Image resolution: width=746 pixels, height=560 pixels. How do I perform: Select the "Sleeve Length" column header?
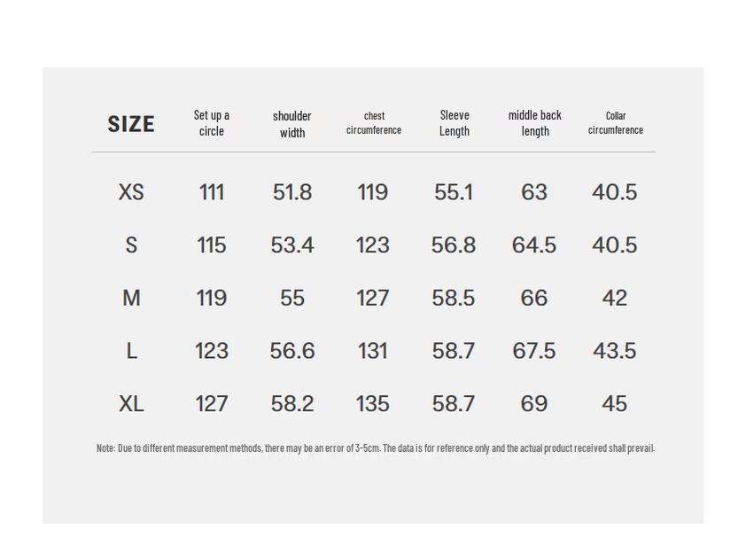tap(455, 123)
